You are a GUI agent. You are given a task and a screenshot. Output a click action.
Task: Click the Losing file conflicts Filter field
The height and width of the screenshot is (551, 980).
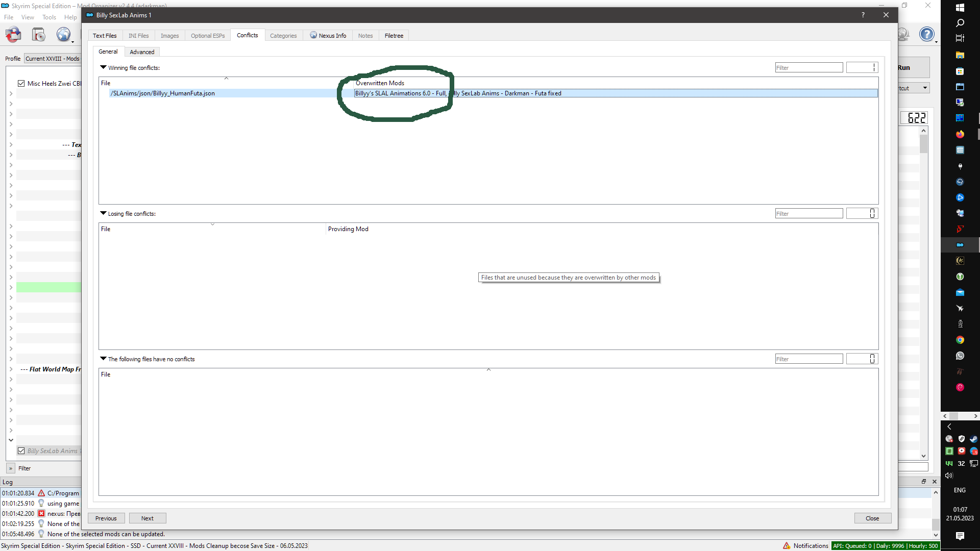pos(809,214)
